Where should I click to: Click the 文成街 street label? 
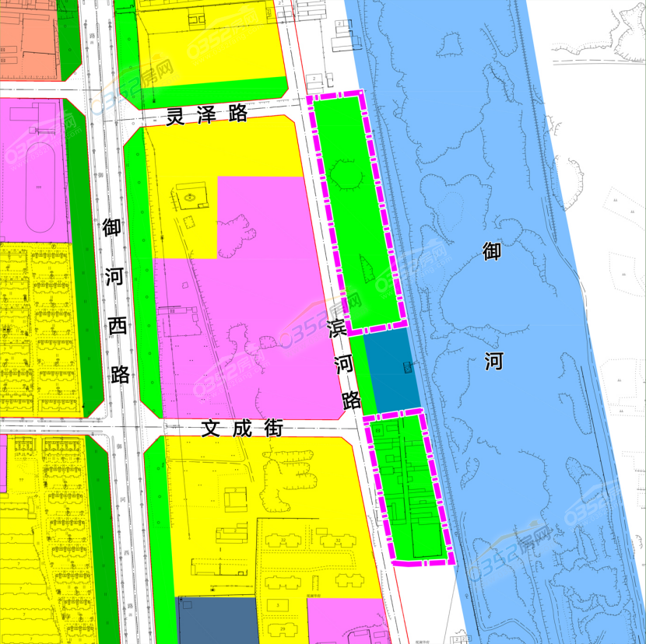(242, 429)
